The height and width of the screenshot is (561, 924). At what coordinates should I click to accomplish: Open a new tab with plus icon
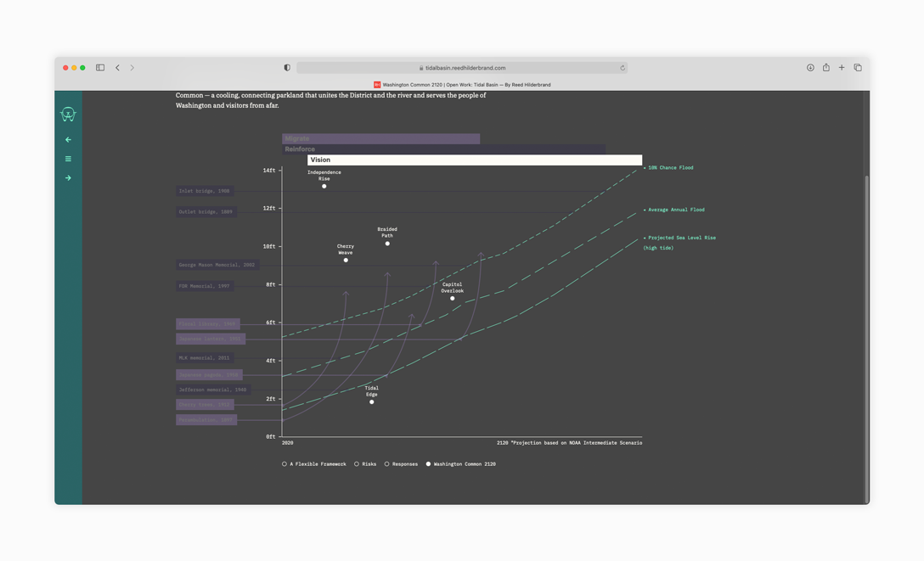(842, 68)
